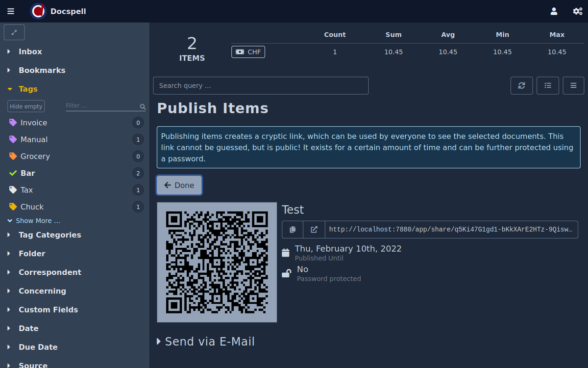Click the Search query input field
The height and width of the screenshot is (368, 588).
pyautogui.click(x=260, y=85)
